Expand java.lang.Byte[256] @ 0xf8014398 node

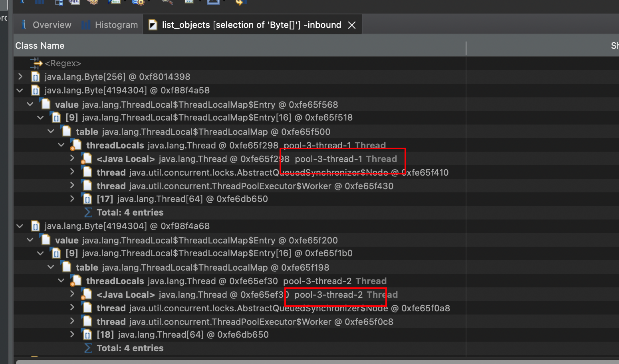pos(20,76)
